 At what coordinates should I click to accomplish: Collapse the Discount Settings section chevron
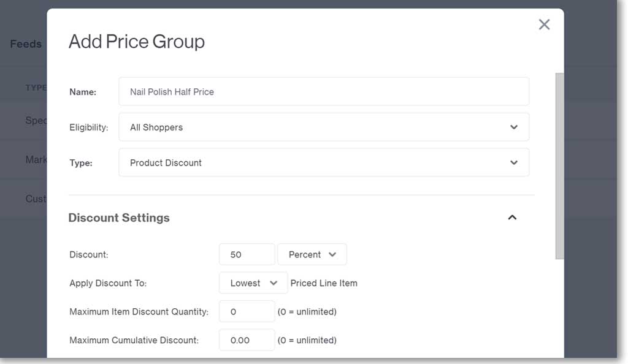click(512, 218)
